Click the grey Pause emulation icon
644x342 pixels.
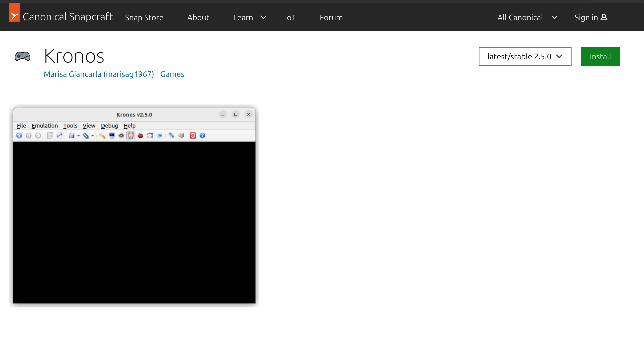(x=28, y=136)
